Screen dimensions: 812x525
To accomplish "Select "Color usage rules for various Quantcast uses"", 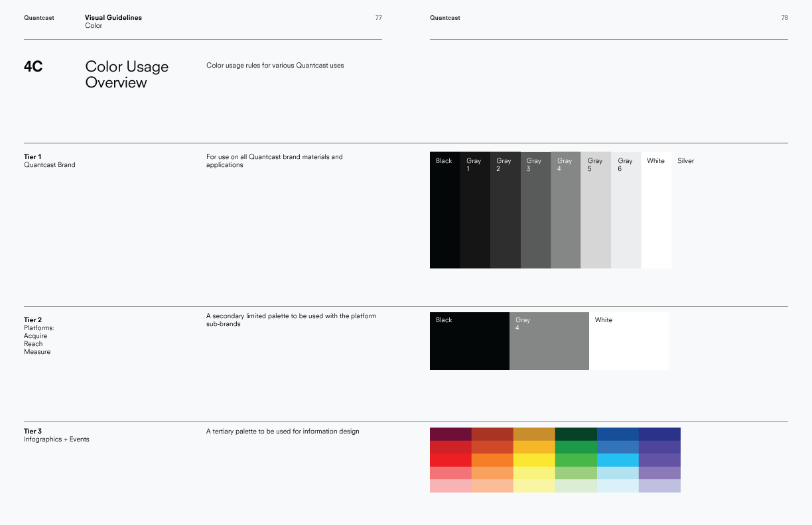I will pos(275,66).
